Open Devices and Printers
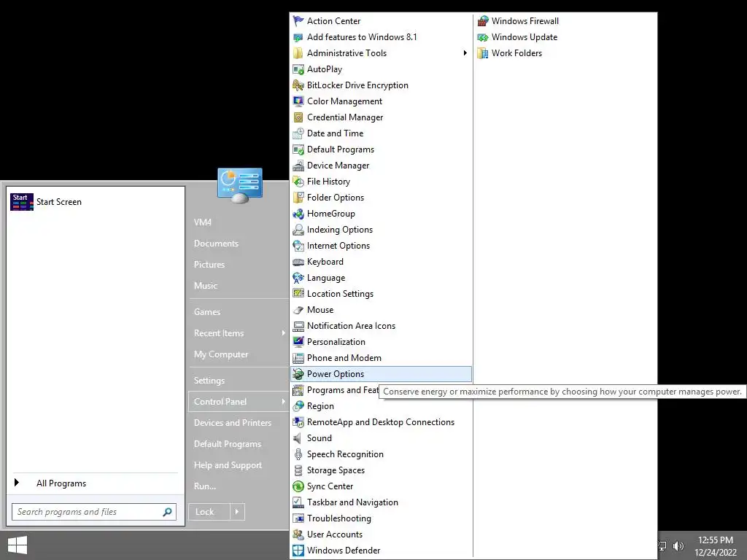 [x=233, y=423]
